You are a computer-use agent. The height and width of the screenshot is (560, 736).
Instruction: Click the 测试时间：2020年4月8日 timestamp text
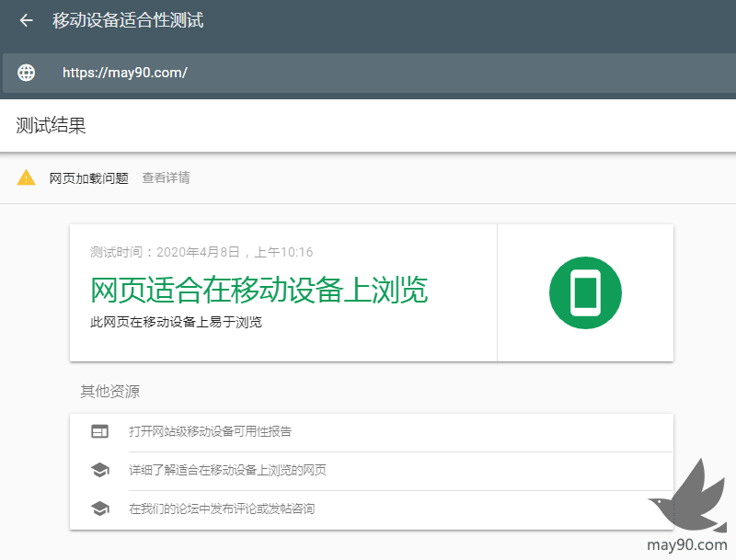tap(201, 252)
